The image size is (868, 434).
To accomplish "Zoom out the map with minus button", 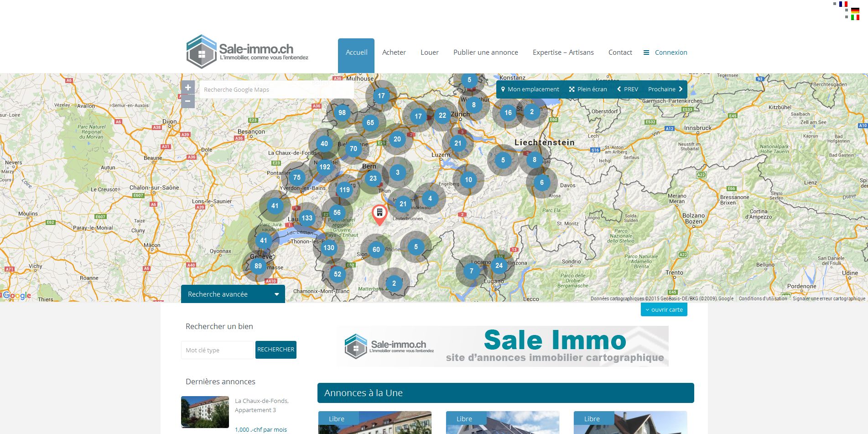I will pyautogui.click(x=188, y=101).
